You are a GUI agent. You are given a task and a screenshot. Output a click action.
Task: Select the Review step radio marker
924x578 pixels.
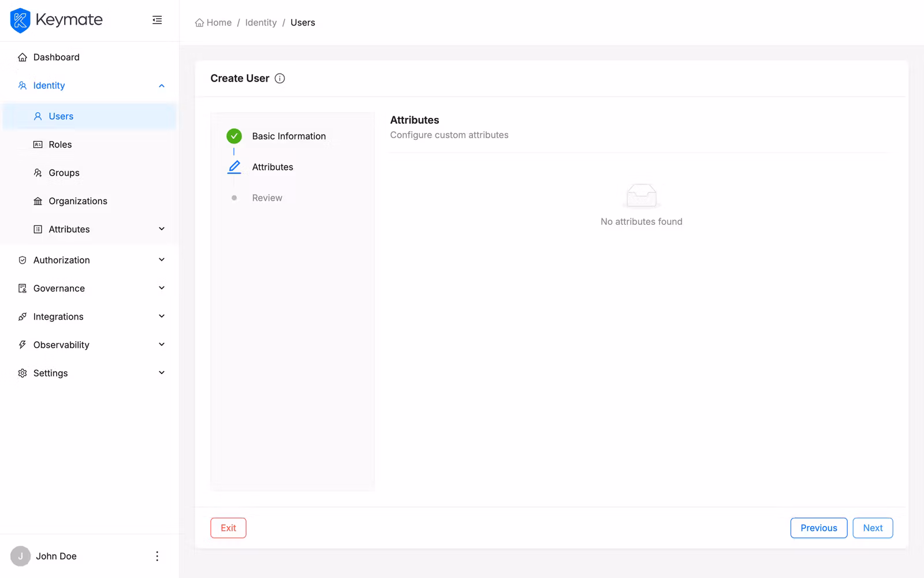pos(234,197)
